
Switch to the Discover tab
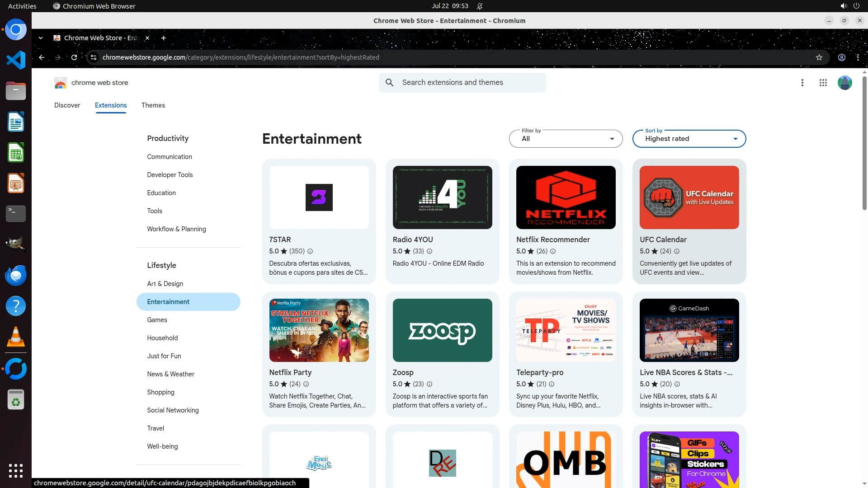(67, 105)
